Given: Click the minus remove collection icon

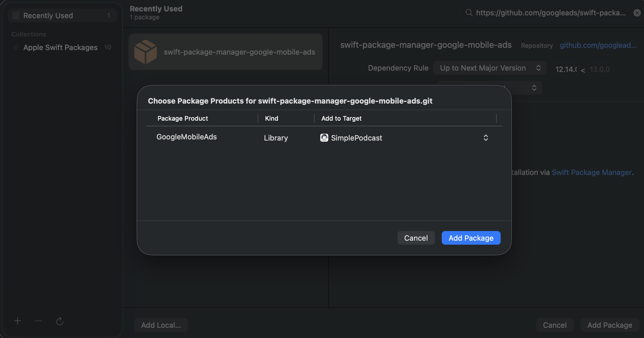Looking at the screenshot, I should [38, 321].
